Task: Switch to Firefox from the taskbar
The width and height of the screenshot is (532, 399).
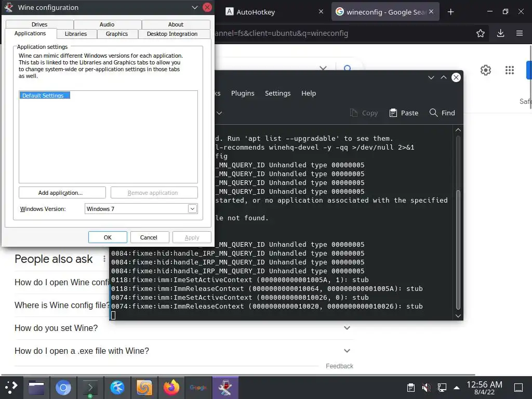Action: (171, 388)
